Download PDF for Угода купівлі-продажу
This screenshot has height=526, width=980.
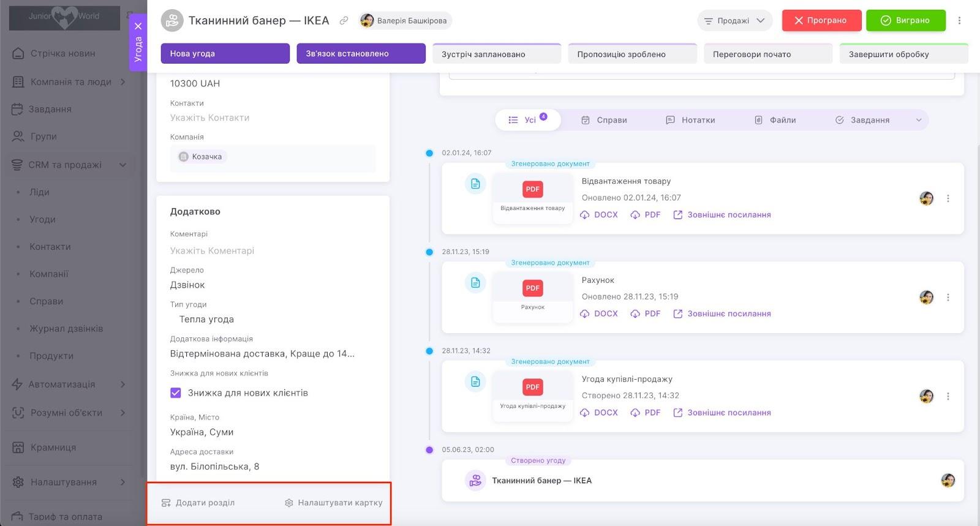(646, 413)
